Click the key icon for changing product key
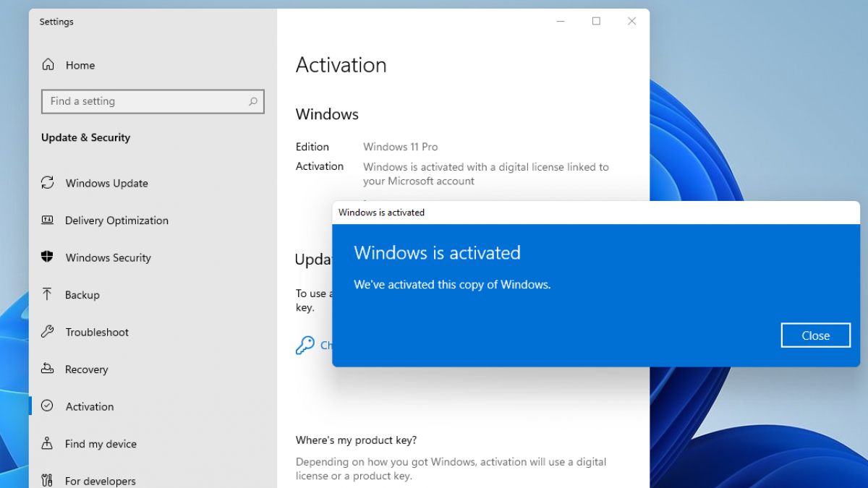The image size is (868, 488). pyautogui.click(x=305, y=346)
